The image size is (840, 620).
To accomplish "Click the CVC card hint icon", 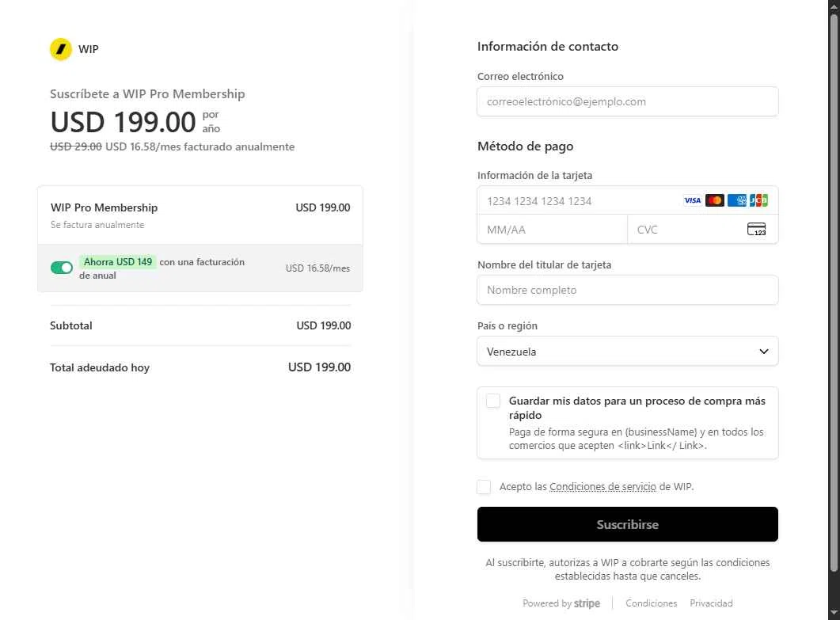I will pos(756,230).
